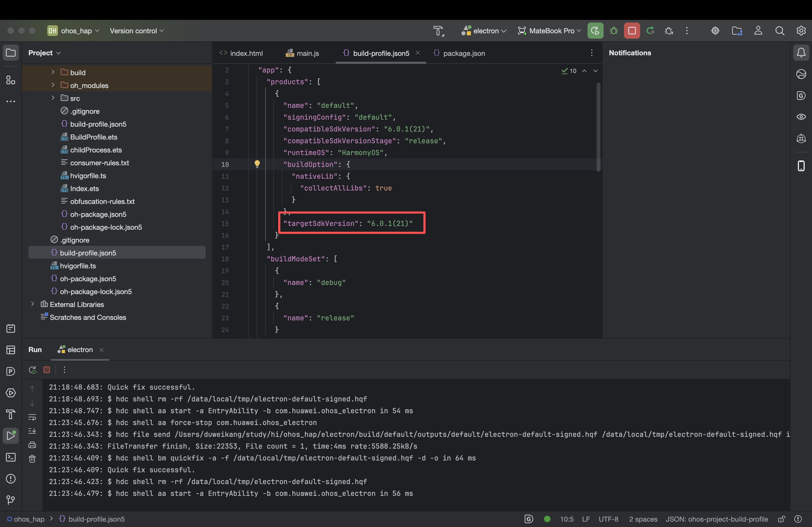Toggle the read-only lock in status bar

(x=781, y=519)
